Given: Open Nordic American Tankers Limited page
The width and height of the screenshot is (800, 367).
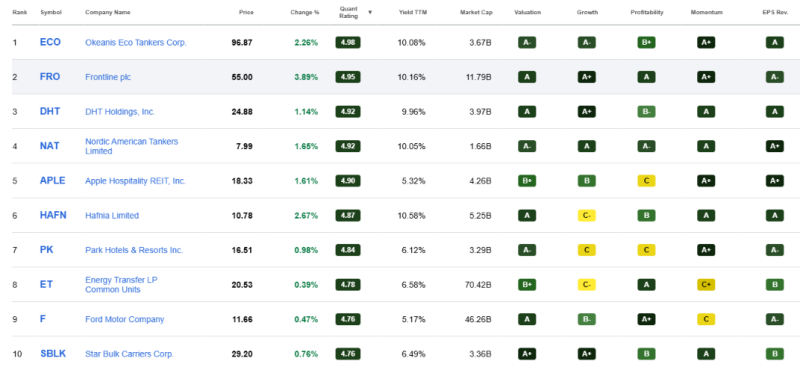Looking at the screenshot, I should coord(132,146).
